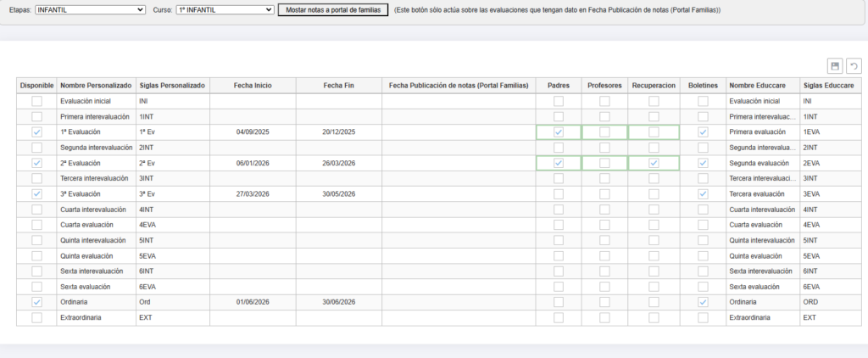Toggle Padres checkbox for 2ª Evaluación
The height and width of the screenshot is (358, 868).
coord(559,163)
